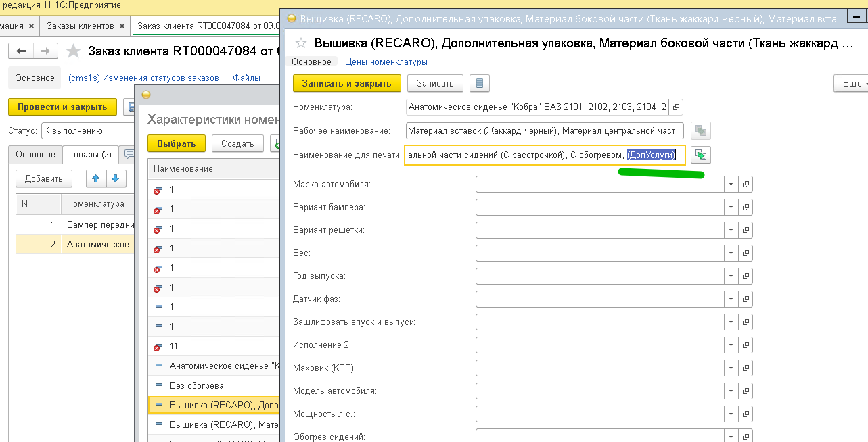Star the Вышивка (RECARO) characteristic window
Image resolution: width=868 pixels, height=442 pixels.
point(302,44)
